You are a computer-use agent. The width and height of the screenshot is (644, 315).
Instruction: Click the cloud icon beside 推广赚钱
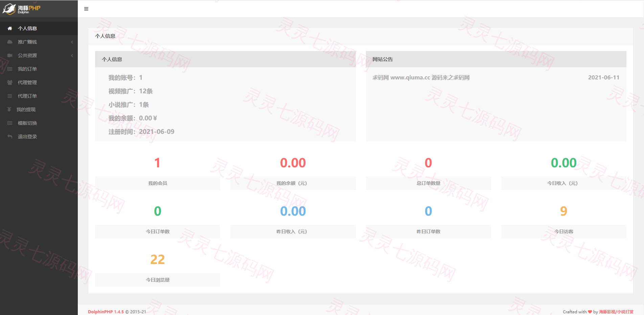10,42
